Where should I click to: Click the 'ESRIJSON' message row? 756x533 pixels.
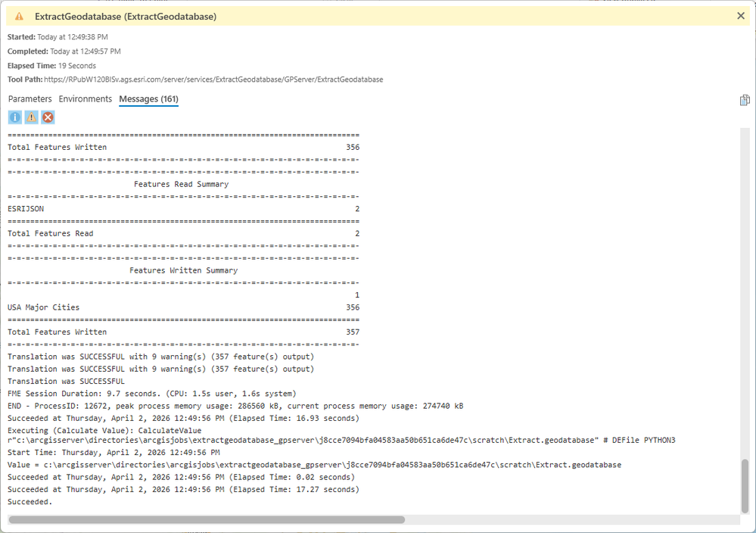pyautogui.click(x=183, y=209)
